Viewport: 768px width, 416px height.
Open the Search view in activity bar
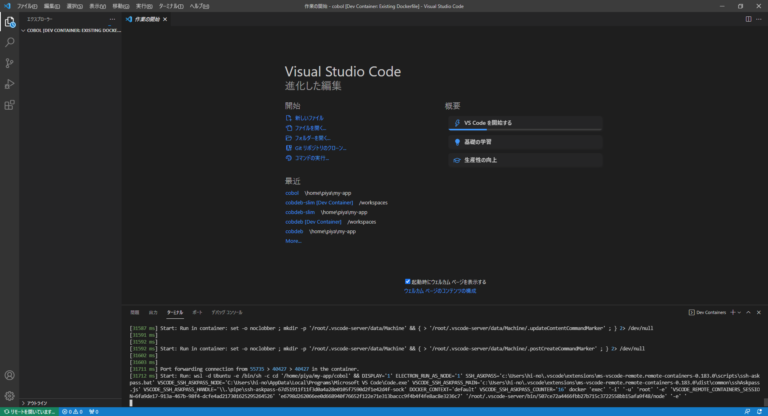click(x=9, y=43)
